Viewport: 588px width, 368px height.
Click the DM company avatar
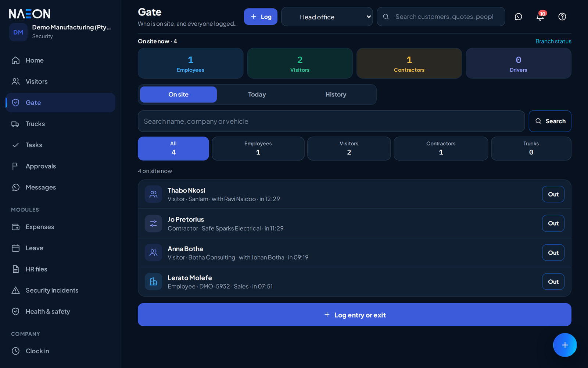pos(18,32)
